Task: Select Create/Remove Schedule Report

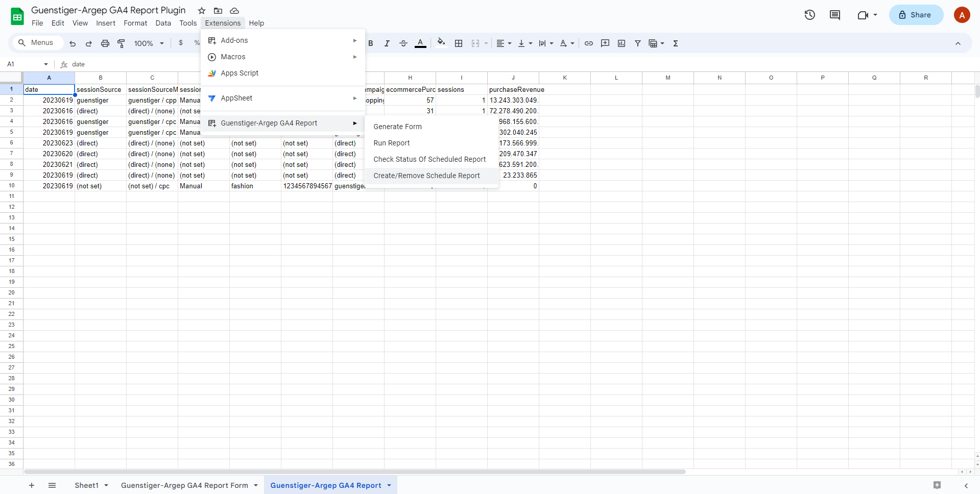Action: [432, 176]
